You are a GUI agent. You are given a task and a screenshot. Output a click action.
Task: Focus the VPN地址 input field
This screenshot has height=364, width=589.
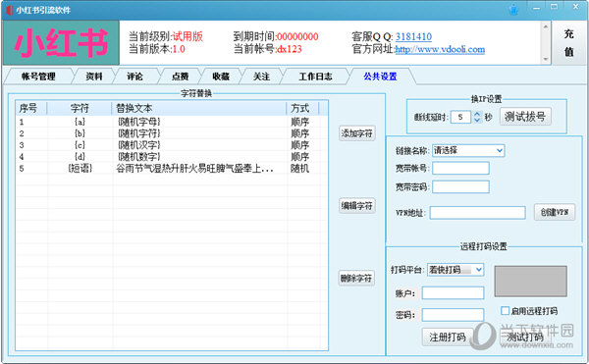(478, 213)
